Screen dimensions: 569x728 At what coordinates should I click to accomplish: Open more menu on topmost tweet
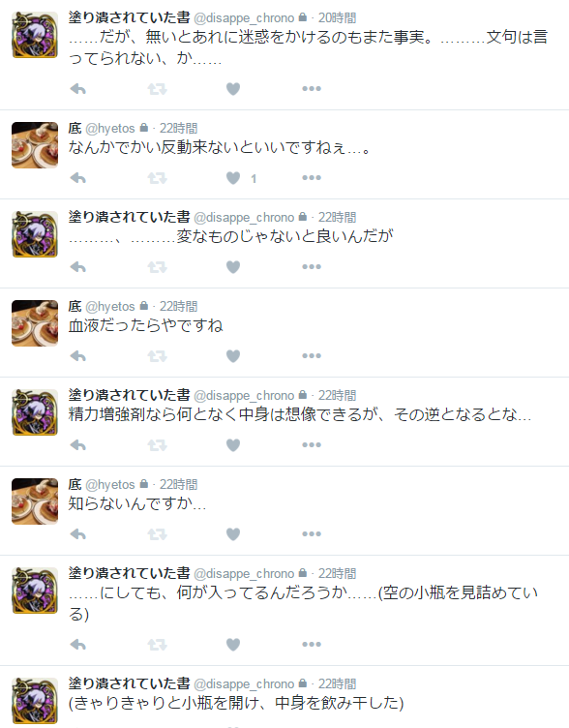point(312,89)
